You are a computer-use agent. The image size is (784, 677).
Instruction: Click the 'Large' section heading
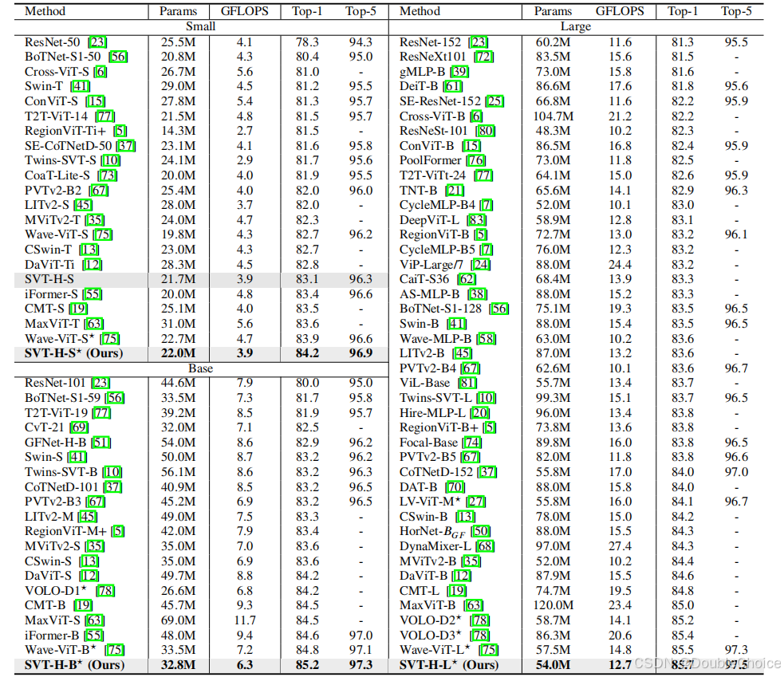[x=576, y=26]
